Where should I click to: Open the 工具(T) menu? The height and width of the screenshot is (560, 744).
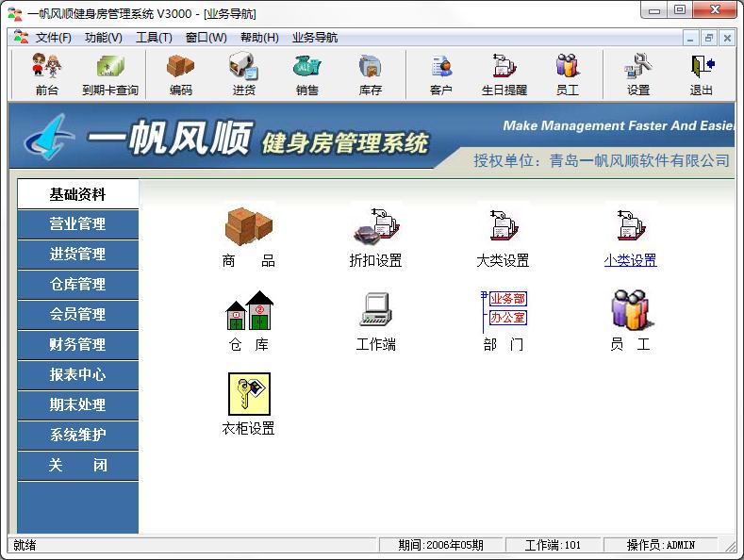pyautogui.click(x=154, y=38)
